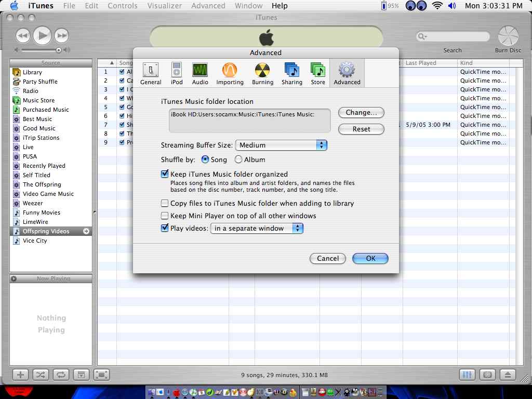
Task: Open the Importing preferences pane
Action: [x=230, y=74]
